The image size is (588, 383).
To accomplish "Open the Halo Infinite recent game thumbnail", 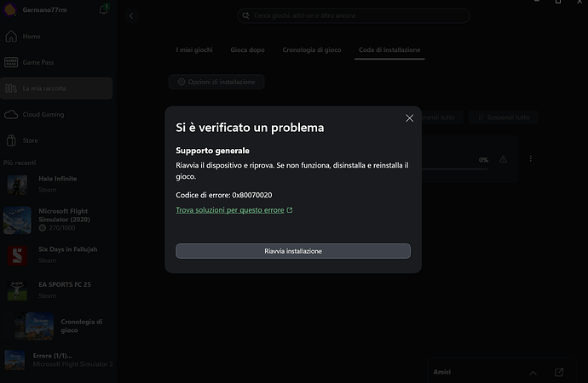I will point(19,184).
